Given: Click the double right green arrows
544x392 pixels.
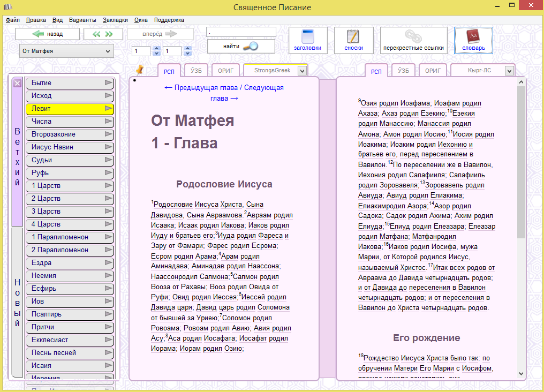Looking at the screenshot, I should coord(109,34).
